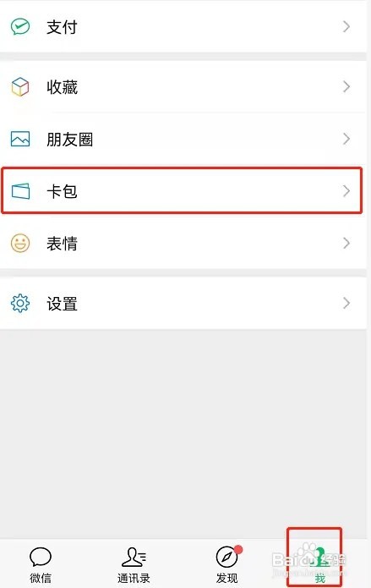Tap the settings gear icon
Image resolution: width=371 pixels, height=588 pixels.
point(20,303)
